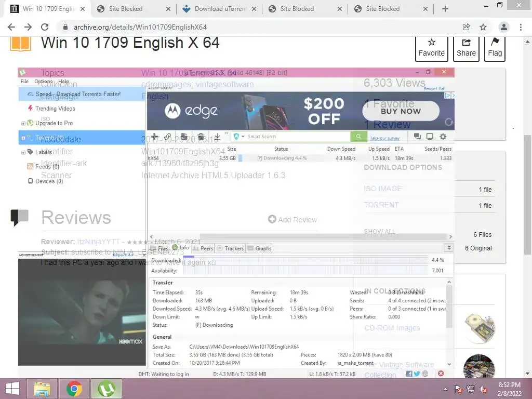
Task: Switch to the Peers tab
Action: [x=203, y=248]
